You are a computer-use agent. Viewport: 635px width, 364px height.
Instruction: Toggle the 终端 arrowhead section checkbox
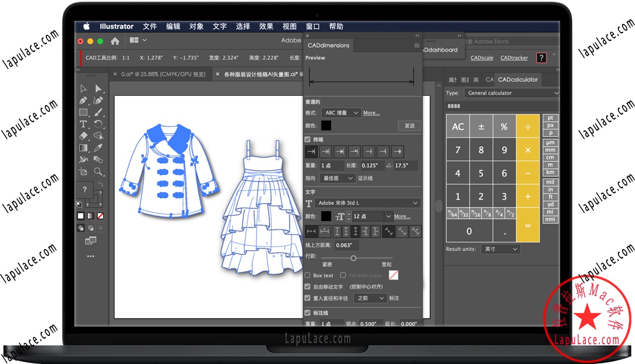307,139
